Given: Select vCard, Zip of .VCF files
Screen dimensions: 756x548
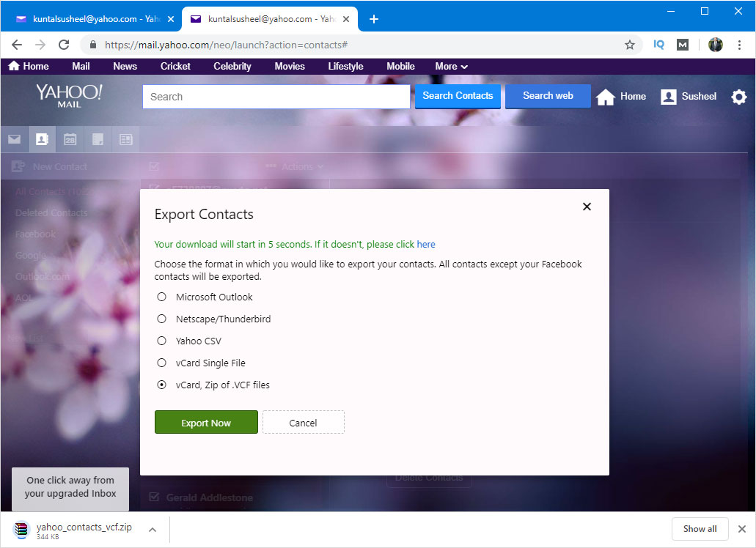Looking at the screenshot, I should (x=161, y=385).
